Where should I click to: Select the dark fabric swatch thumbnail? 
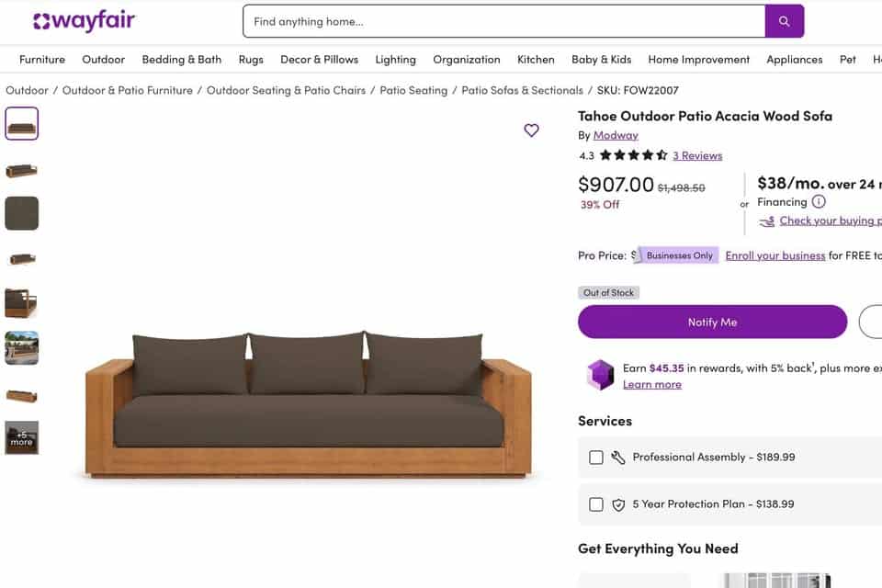22,213
